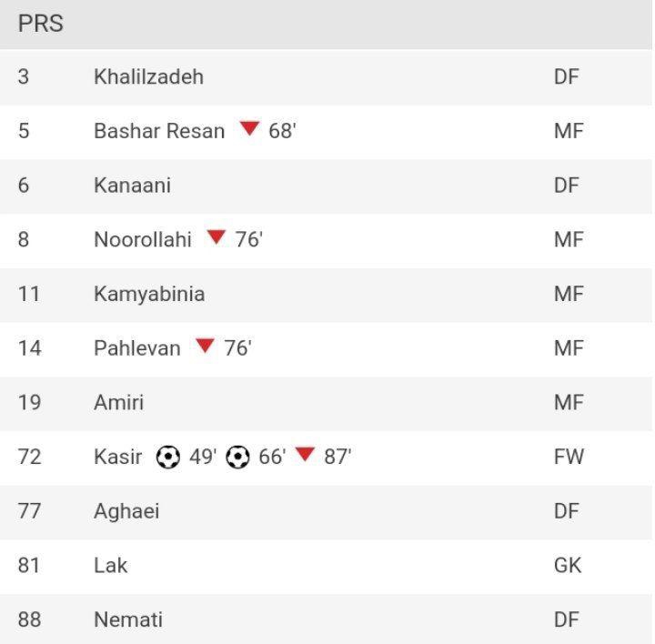Click Kasir's first goal ball icon
655x644 pixels.
pos(167,457)
